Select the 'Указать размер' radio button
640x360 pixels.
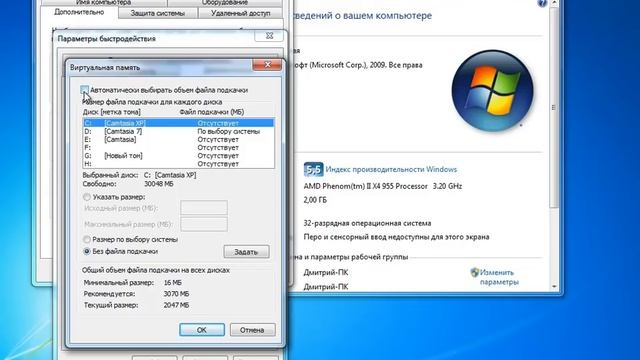[x=87, y=197]
